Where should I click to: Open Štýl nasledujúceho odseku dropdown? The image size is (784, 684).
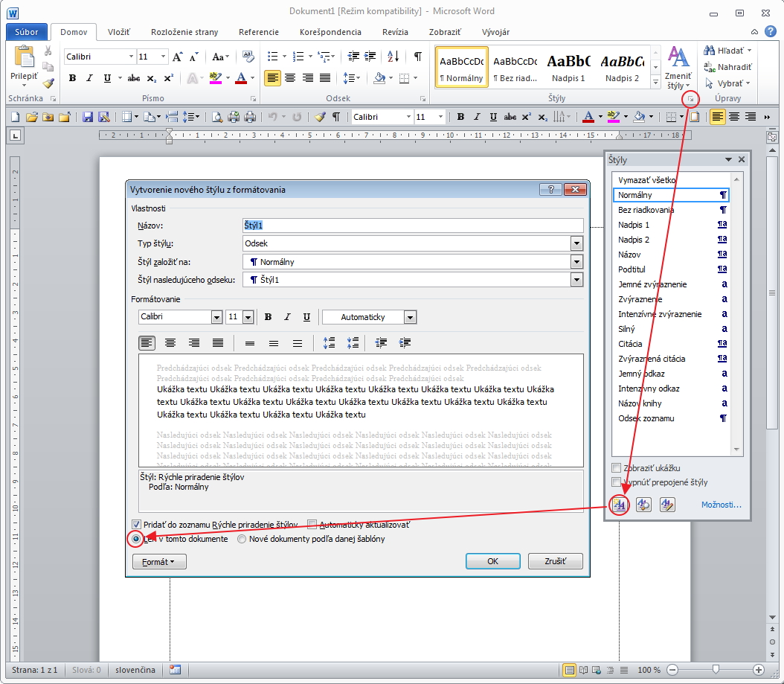(577, 280)
